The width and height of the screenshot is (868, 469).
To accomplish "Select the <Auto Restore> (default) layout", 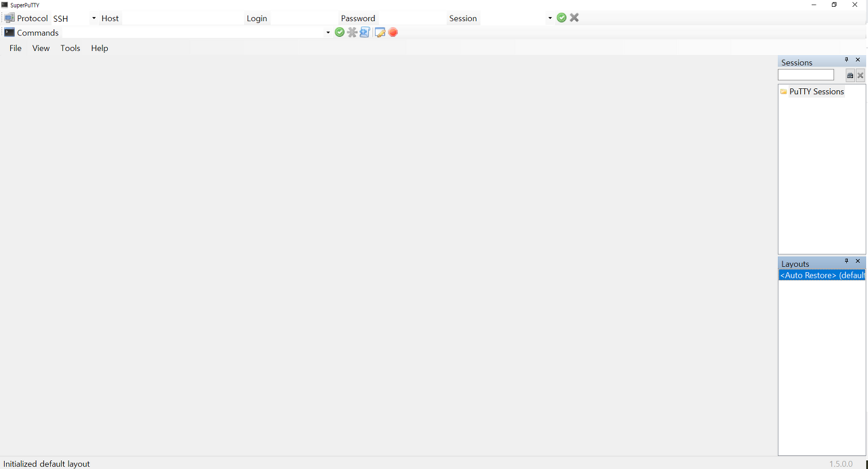I will click(x=822, y=276).
